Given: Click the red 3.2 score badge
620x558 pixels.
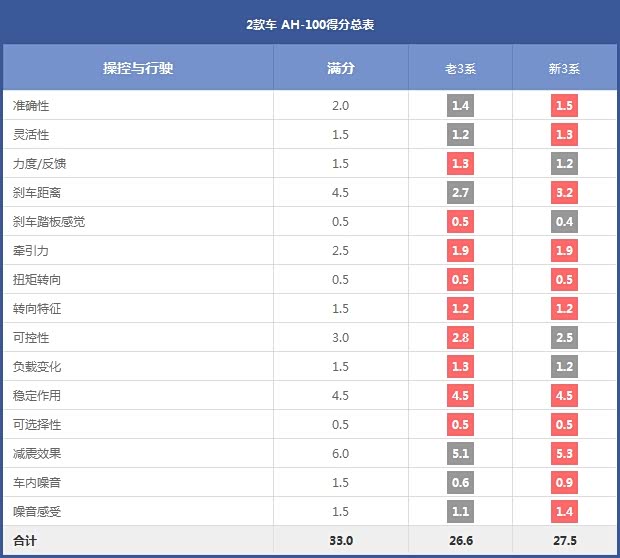Looking at the screenshot, I should 564,193.
